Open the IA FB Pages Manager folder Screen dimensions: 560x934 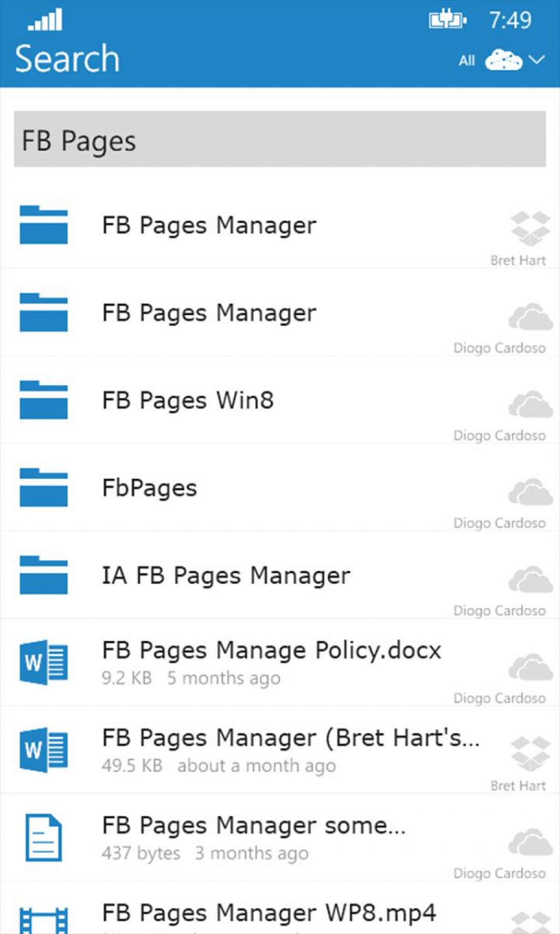(280, 575)
